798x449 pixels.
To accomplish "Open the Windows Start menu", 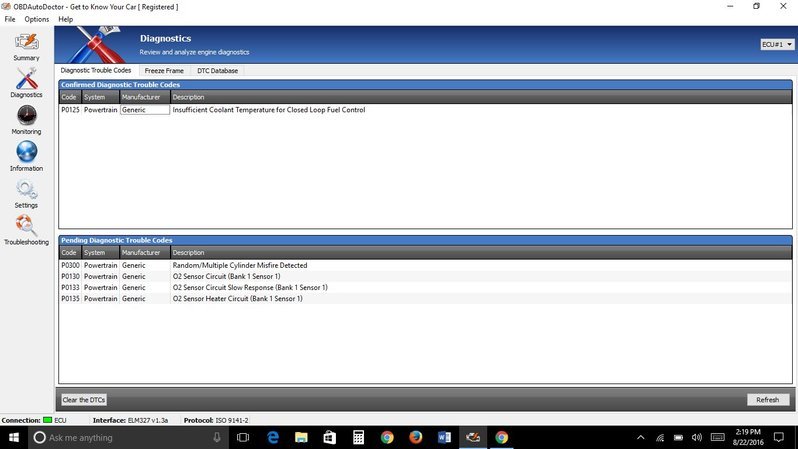I will pos(14,437).
